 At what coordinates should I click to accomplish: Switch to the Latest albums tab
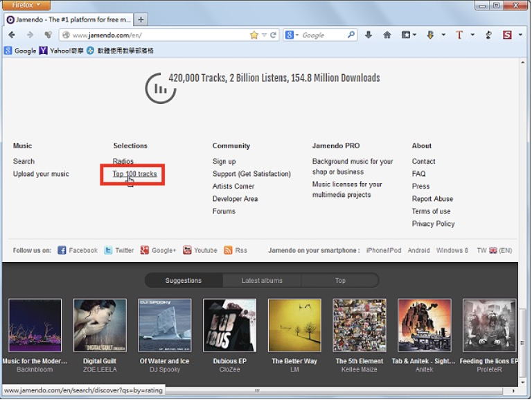262,281
